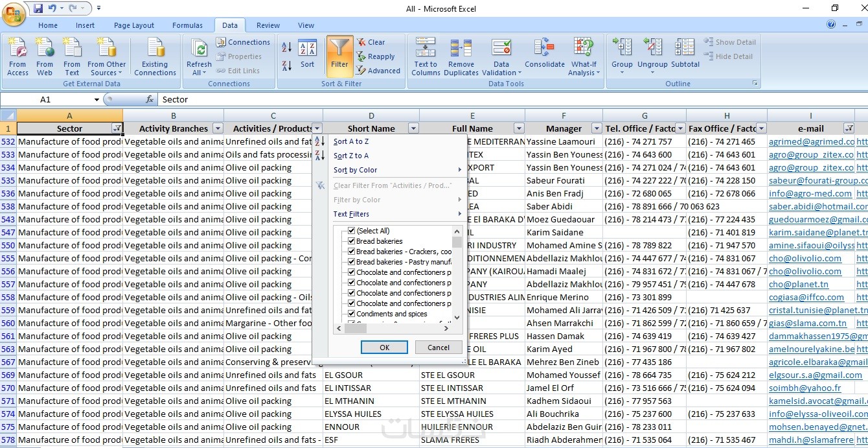
Task: Open info@agro-med.com email link
Action: [x=810, y=193]
